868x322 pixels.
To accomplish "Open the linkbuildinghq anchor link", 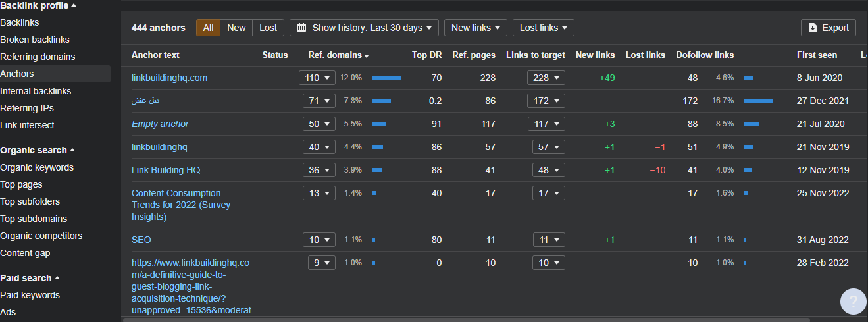I will pyautogui.click(x=159, y=147).
